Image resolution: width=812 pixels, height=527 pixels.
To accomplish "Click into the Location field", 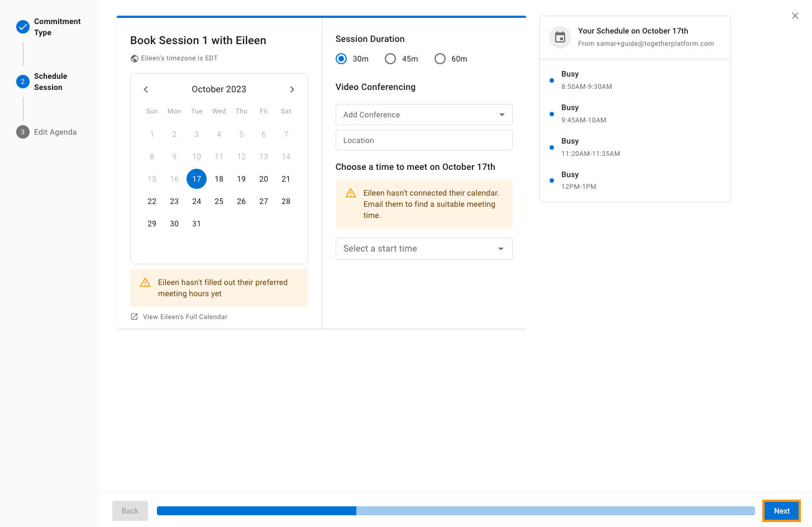I will coord(424,140).
